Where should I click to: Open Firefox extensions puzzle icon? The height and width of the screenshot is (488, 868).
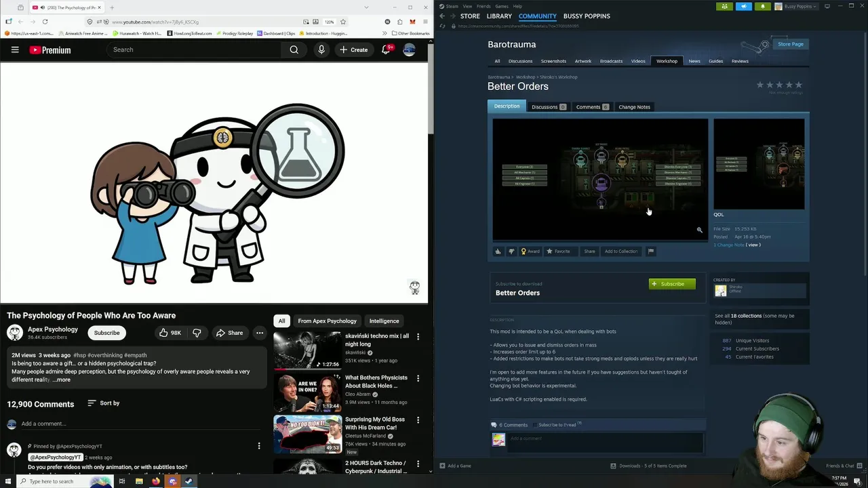(x=399, y=22)
